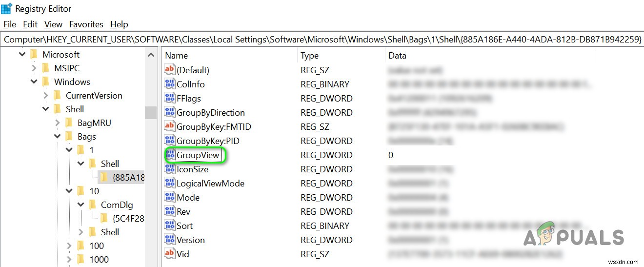
Task: Select the {885A18 key in tree
Action: 129,177
